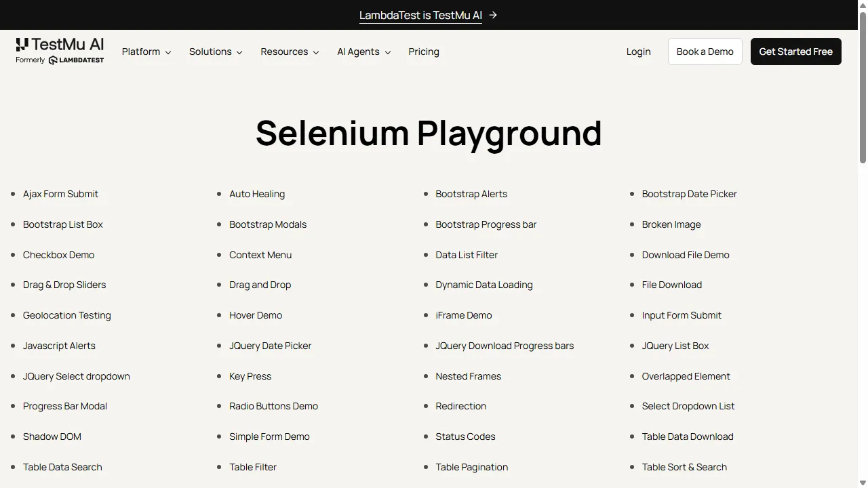Open the Download File Demo link
This screenshot has height=488, width=868.
pyautogui.click(x=686, y=255)
